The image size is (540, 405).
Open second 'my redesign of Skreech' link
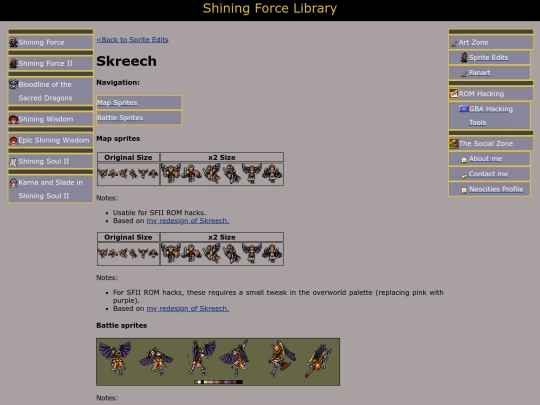click(188, 309)
